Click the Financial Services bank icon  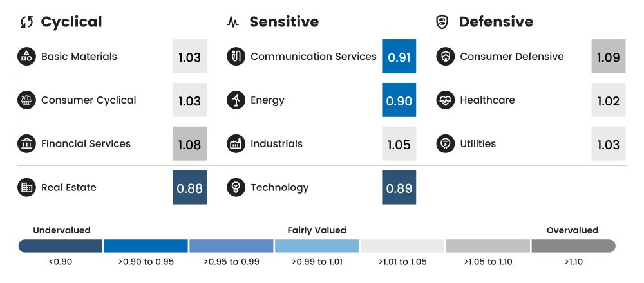click(x=26, y=144)
